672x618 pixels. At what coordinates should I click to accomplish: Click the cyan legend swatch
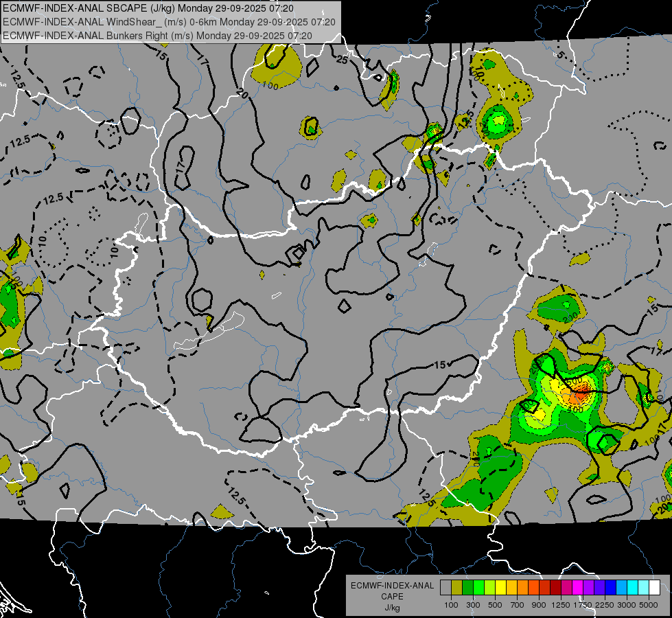click(633, 587)
